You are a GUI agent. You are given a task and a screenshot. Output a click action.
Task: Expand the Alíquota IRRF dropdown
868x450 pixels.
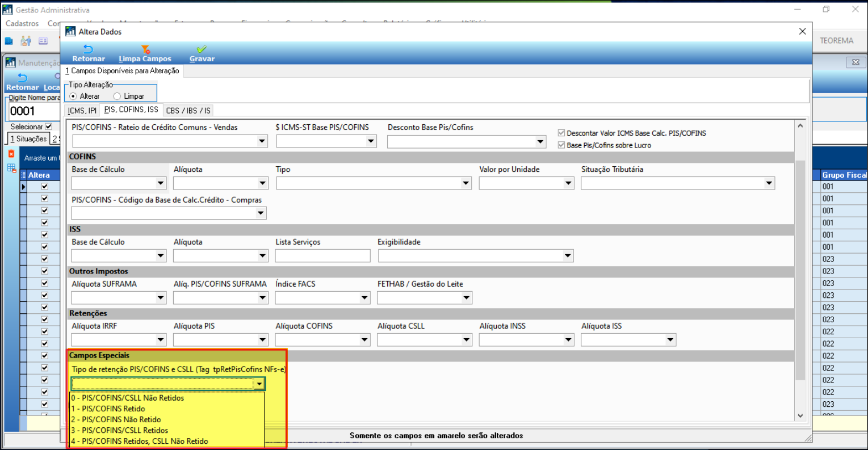click(160, 340)
